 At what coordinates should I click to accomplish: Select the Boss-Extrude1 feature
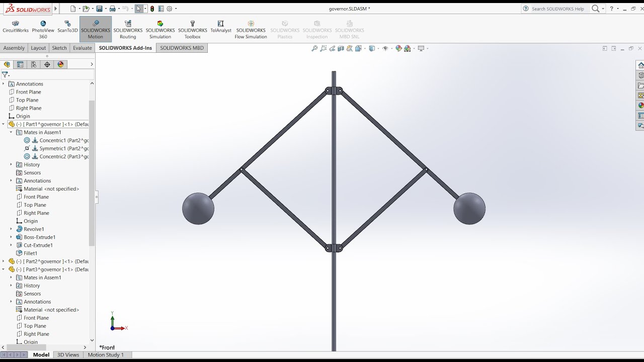[x=36, y=237]
